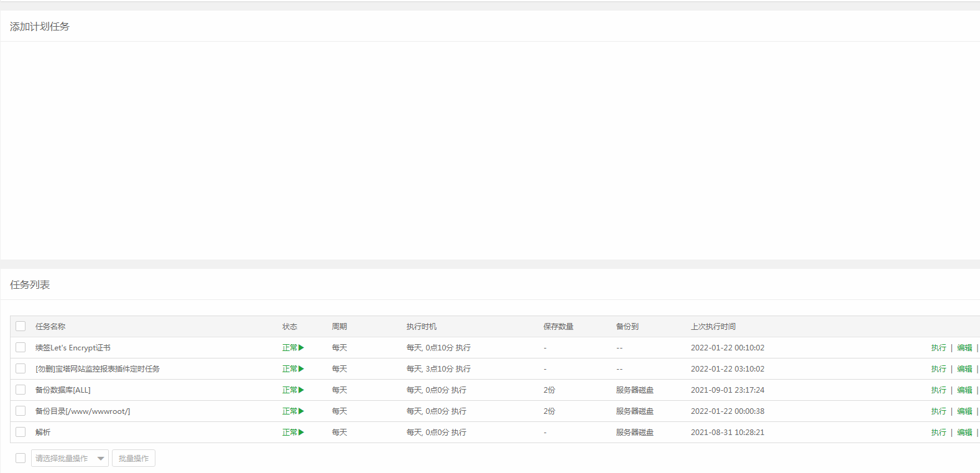Click the 备份到 column header

coord(627,327)
